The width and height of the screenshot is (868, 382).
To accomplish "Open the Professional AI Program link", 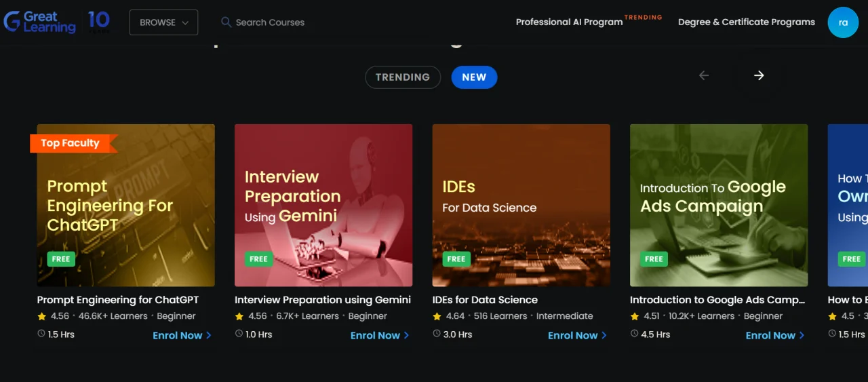I will (569, 22).
